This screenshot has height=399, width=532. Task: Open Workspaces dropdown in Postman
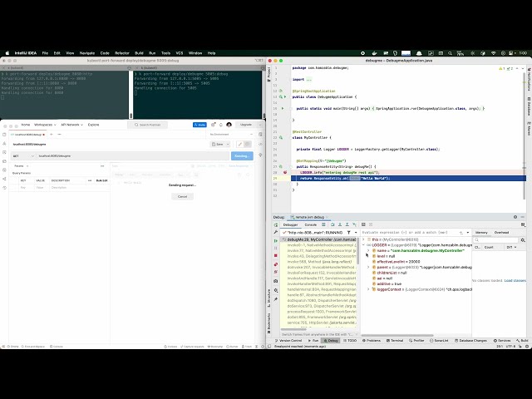(x=45, y=125)
